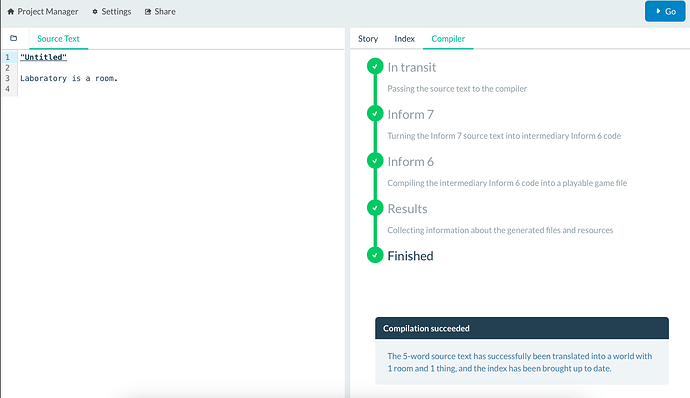Switch to the Story tab
Screen dimensions: 690x398
pos(368,39)
